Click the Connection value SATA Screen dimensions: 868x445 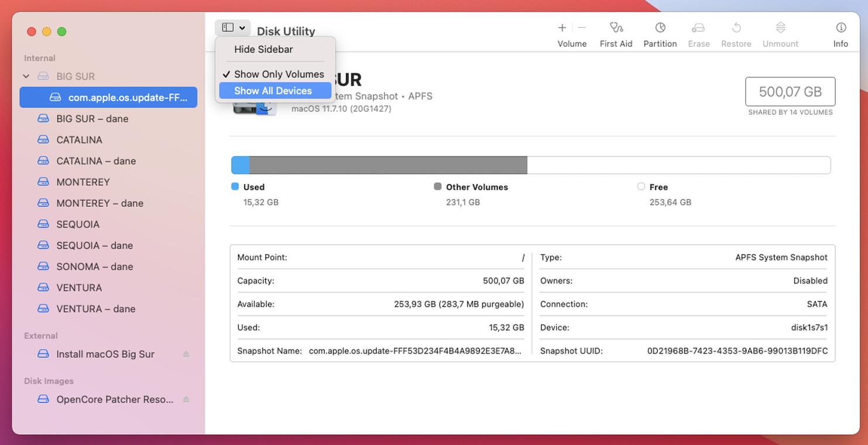[817, 304]
